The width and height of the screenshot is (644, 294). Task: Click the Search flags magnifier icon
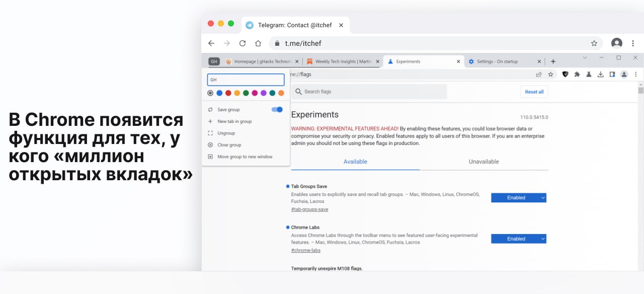[298, 92]
